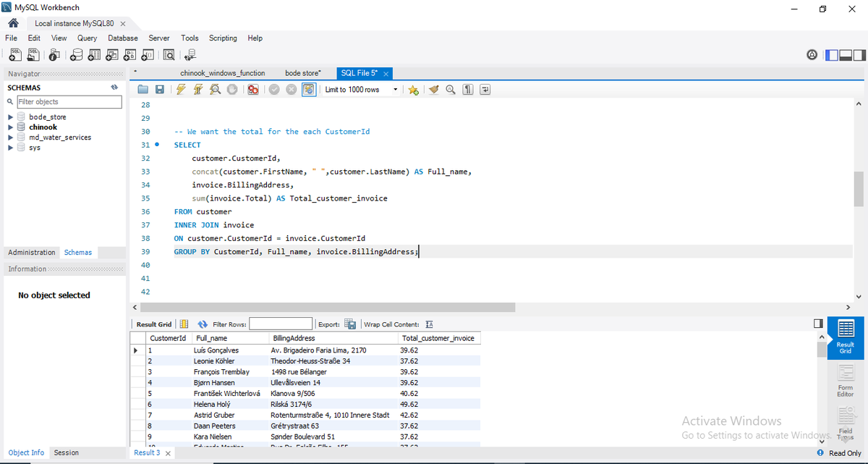Toggle Wrap Cell Content

[429, 324]
